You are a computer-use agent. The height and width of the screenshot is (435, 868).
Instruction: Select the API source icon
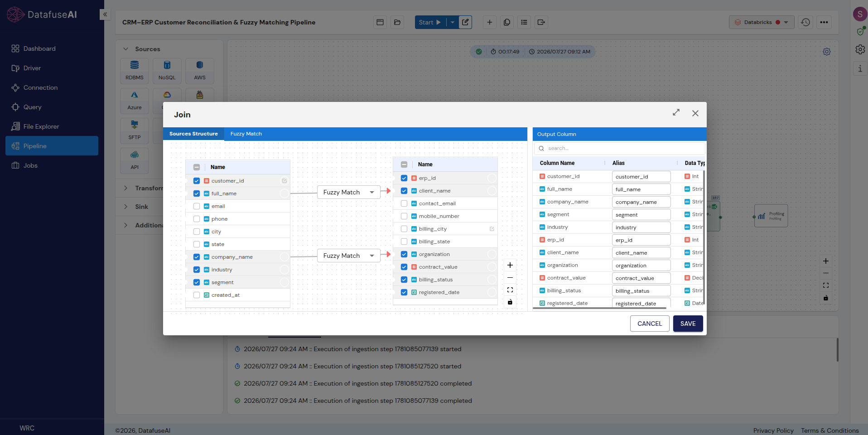(x=135, y=160)
